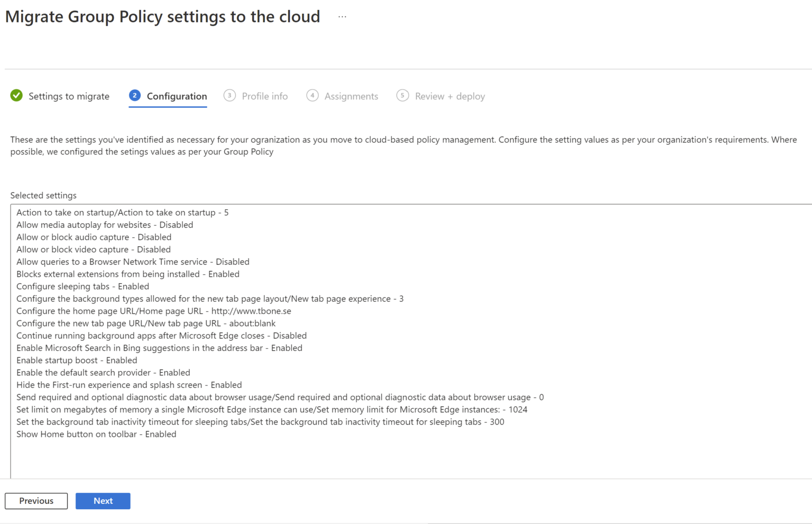Viewport: 812px width, 524px height.
Task: Select the Enable startup boost setting
Action: click(x=77, y=360)
